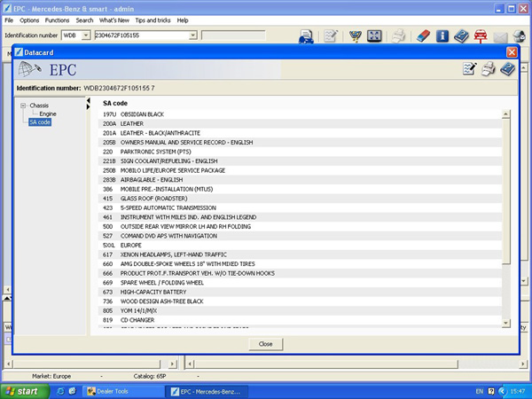
Task: Open the Search menu
Action: coord(84,20)
